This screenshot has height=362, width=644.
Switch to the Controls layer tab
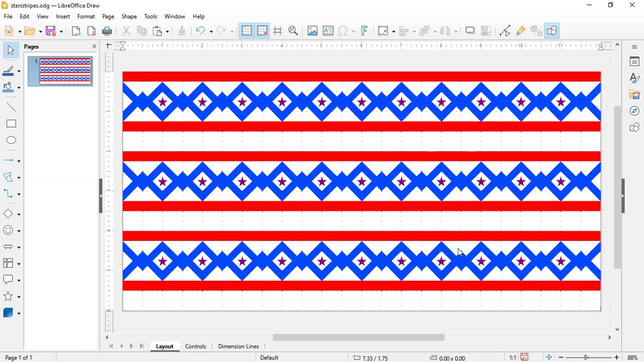pos(196,346)
